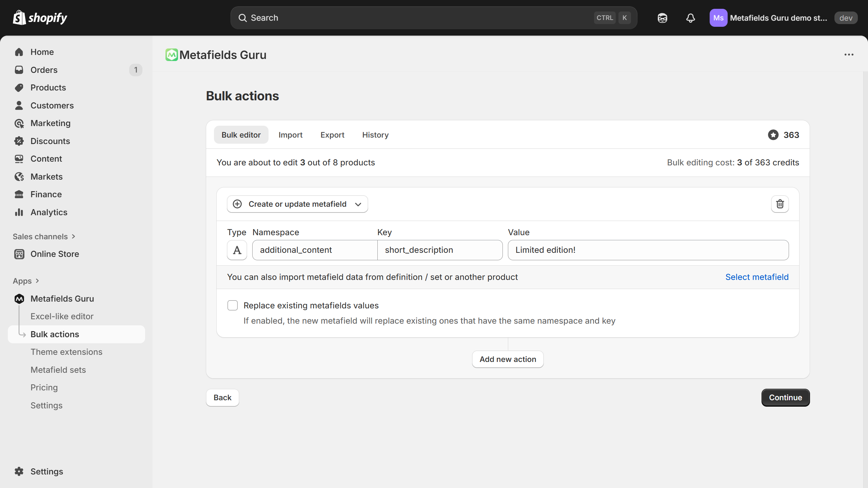
Task: Click the Value input field
Action: (x=648, y=250)
